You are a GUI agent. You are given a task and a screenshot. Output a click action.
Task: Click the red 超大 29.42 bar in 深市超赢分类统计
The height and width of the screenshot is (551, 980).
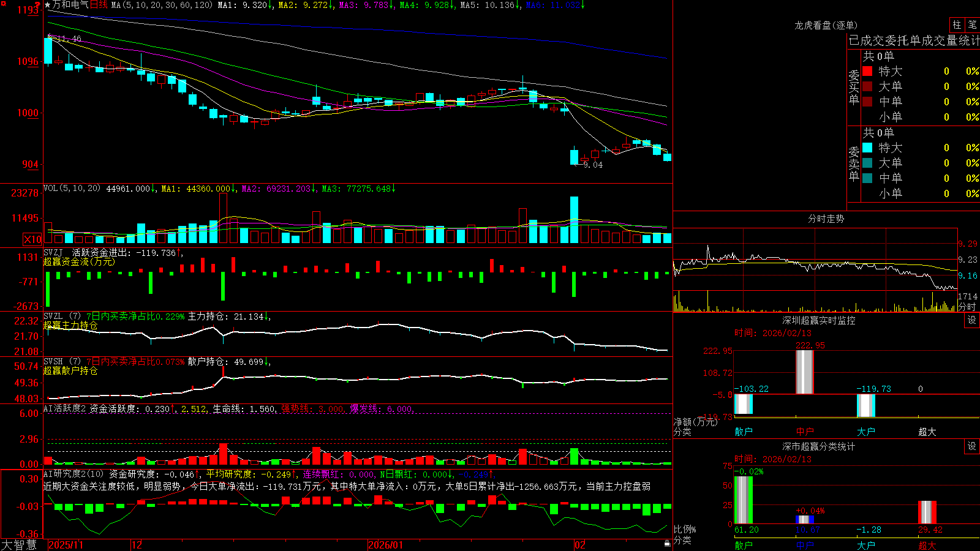pos(927,512)
